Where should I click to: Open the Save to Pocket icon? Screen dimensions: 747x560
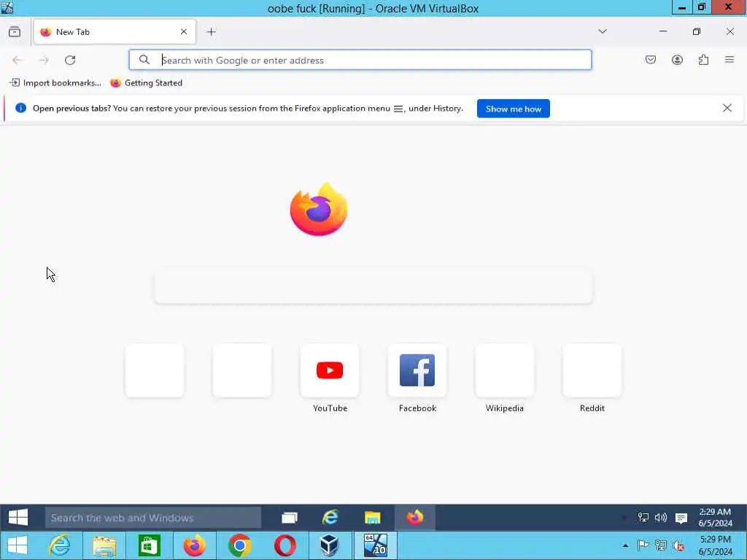[651, 60]
